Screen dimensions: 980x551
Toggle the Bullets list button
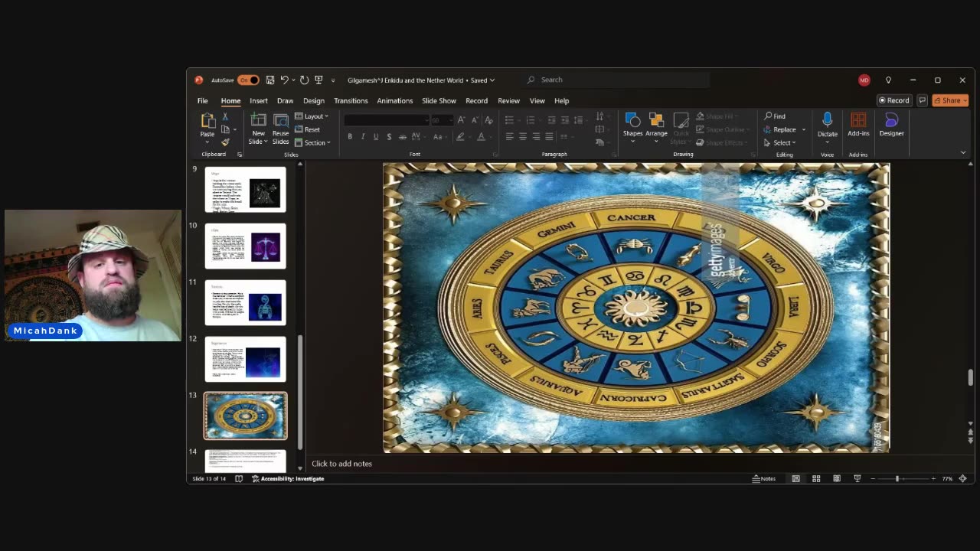pos(509,120)
